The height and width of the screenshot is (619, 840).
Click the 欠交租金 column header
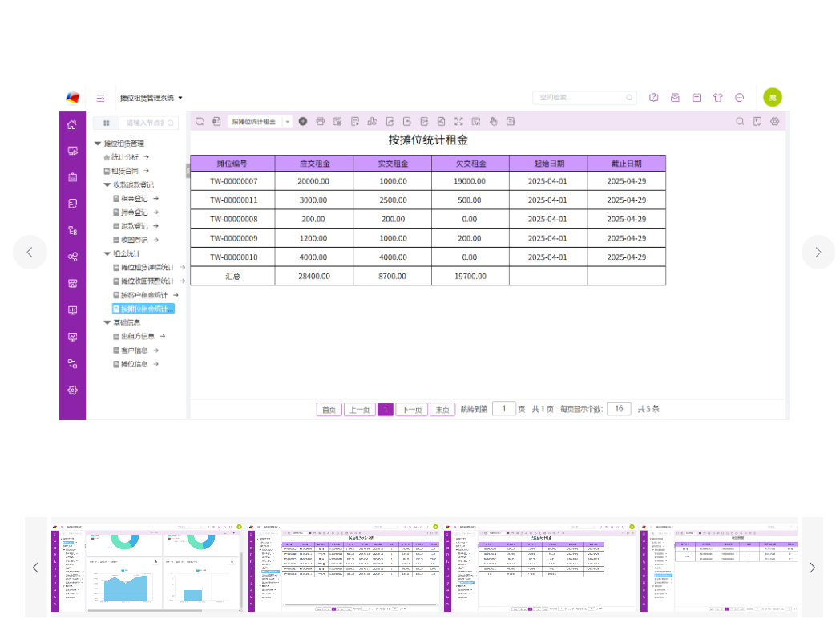(470, 164)
